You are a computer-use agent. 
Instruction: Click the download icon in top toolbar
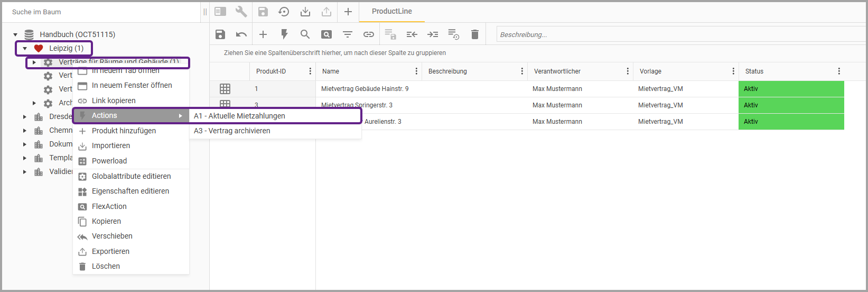(x=305, y=12)
